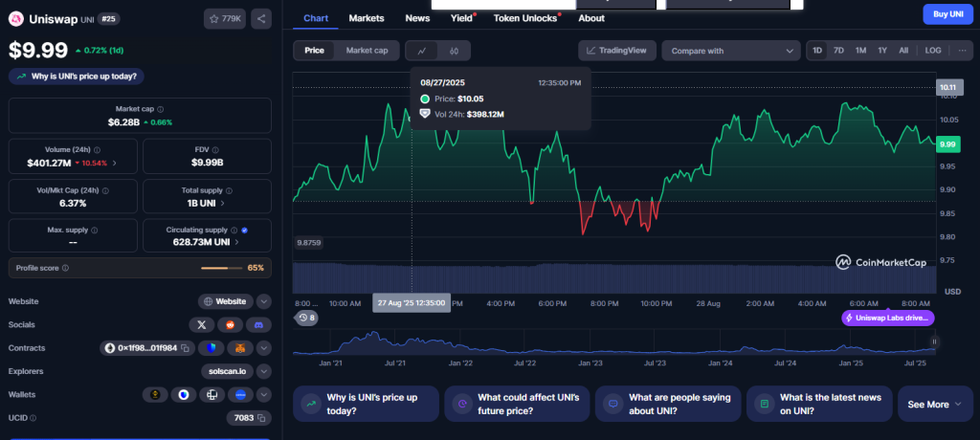Viewport: 980px width, 440px height.
Task: Click the share icon next to watchlist
Action: click(262, 18)
